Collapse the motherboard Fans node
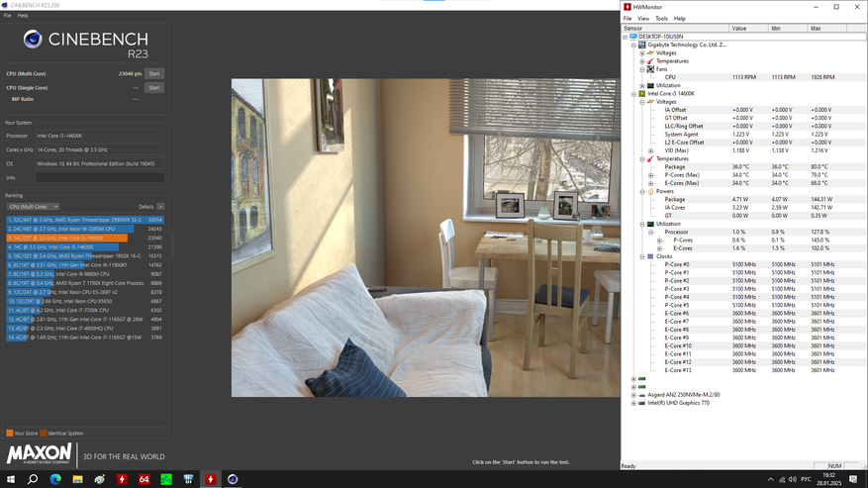The height and width of the screenshot is (488, 868). pos(642,69)
